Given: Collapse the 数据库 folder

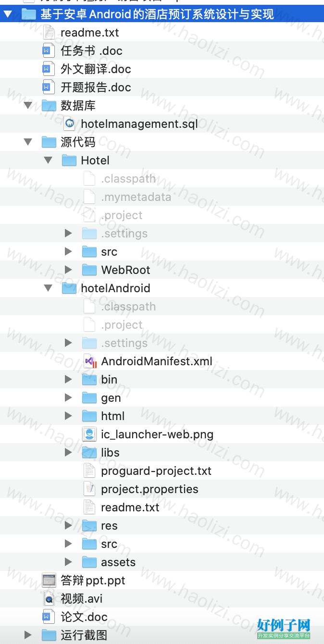Looking at the screenshot, I should click(x=28, y=105).
